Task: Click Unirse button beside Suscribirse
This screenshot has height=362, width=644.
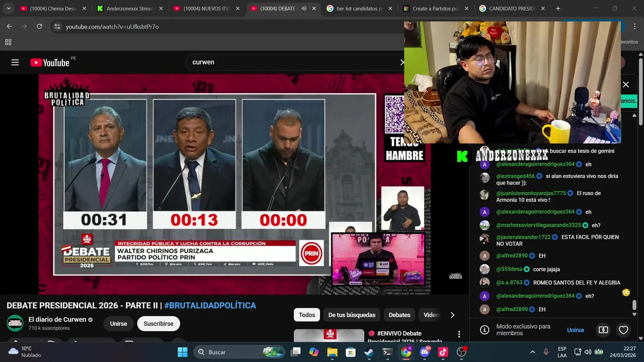Action: point(119,324)
